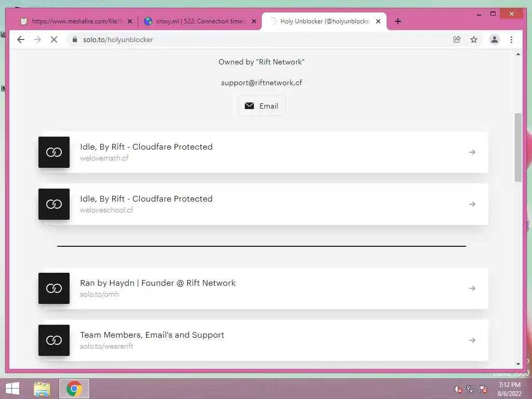Close the mediafire tab
This screenshot has width=532, height=399.
129,21
